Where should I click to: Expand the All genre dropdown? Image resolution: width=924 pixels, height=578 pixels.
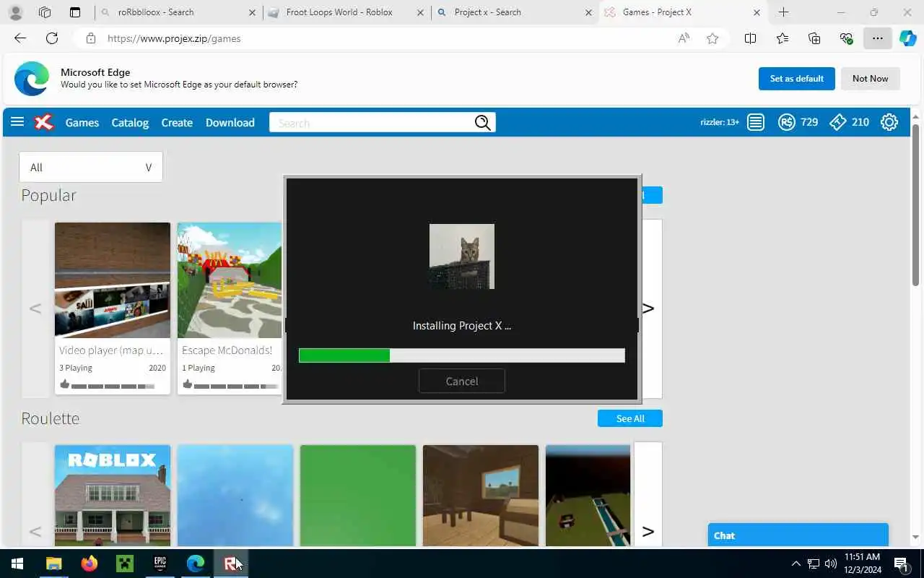[x=91, y=167]
